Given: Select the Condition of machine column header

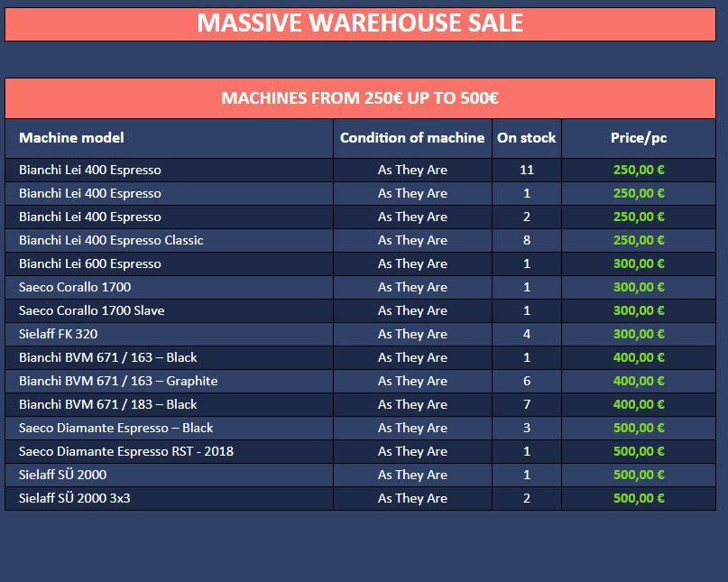Looking at the screenshot, I should tap(412, 138).
